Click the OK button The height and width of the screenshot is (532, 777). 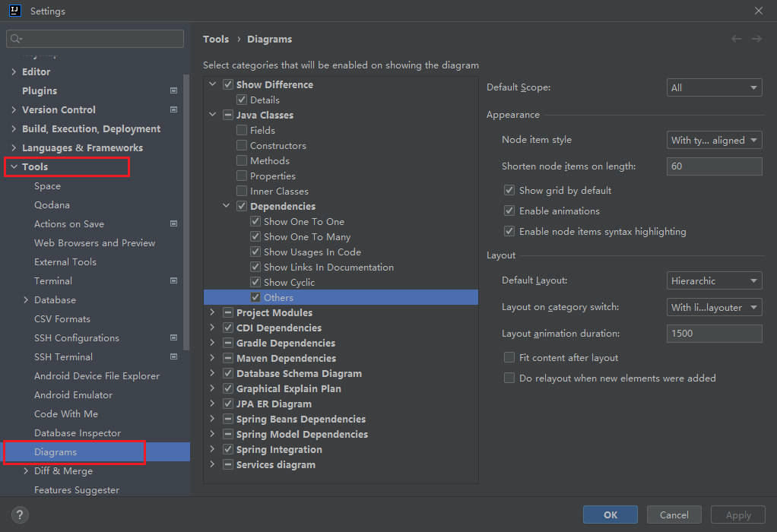610,515
